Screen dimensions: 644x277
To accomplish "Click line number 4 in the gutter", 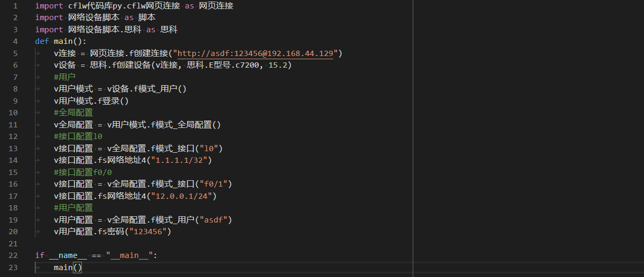I will 15,41.
